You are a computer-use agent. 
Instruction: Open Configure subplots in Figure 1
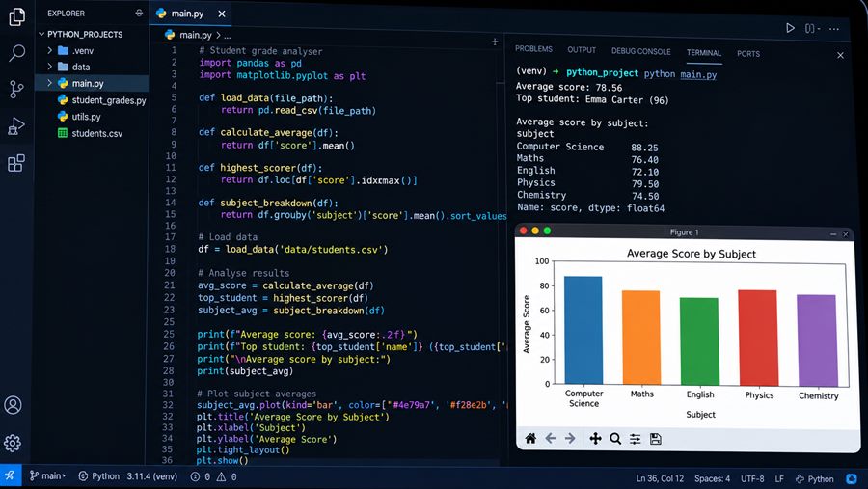(635, 439)
